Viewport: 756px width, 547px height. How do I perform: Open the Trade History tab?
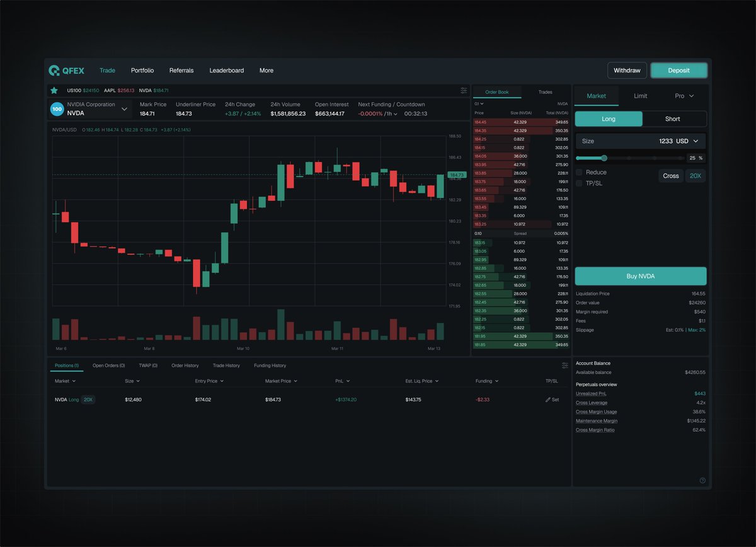226,366
